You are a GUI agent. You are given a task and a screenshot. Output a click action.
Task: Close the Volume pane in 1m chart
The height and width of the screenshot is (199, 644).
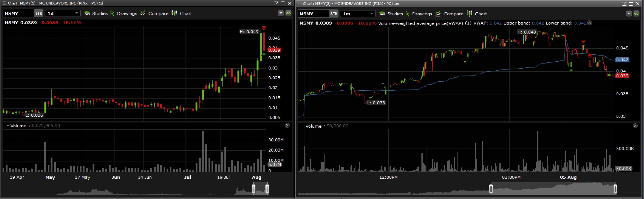(635, 126)
